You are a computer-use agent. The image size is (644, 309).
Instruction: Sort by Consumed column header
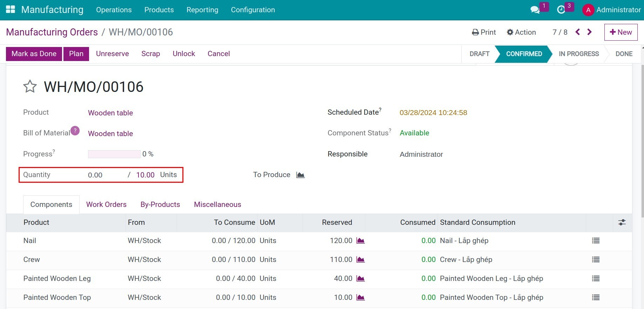point(418,222)
